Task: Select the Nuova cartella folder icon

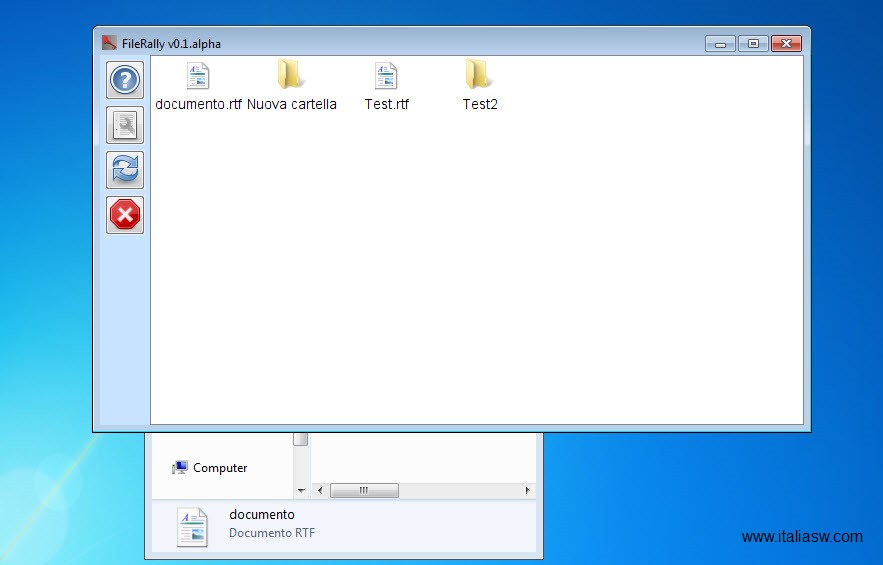Action: pyautogui.click(x=291, y=74)
